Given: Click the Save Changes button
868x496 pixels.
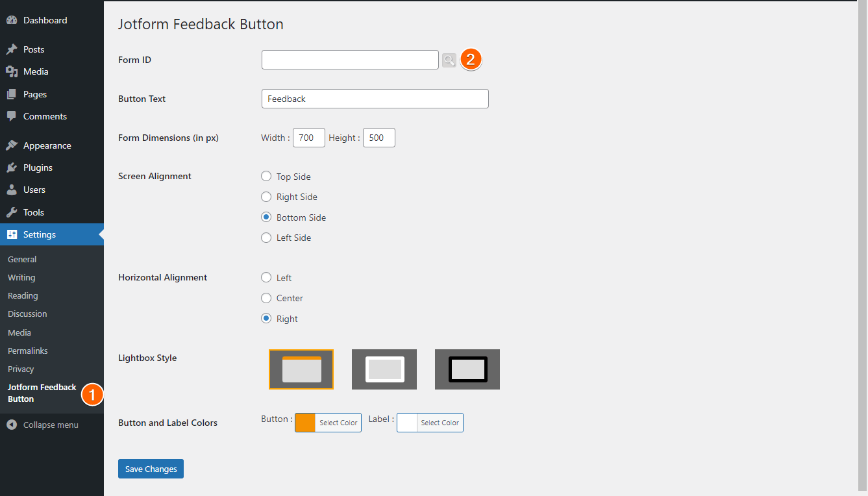Looking at the screenshot, I should click(x=151, y=469).
